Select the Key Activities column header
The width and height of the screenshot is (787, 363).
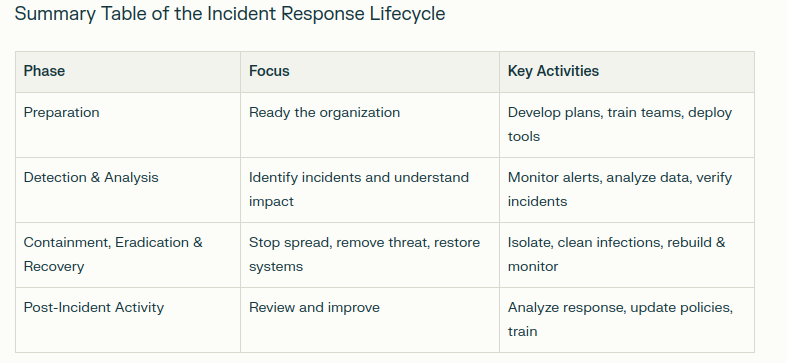[x=627, y=71]
